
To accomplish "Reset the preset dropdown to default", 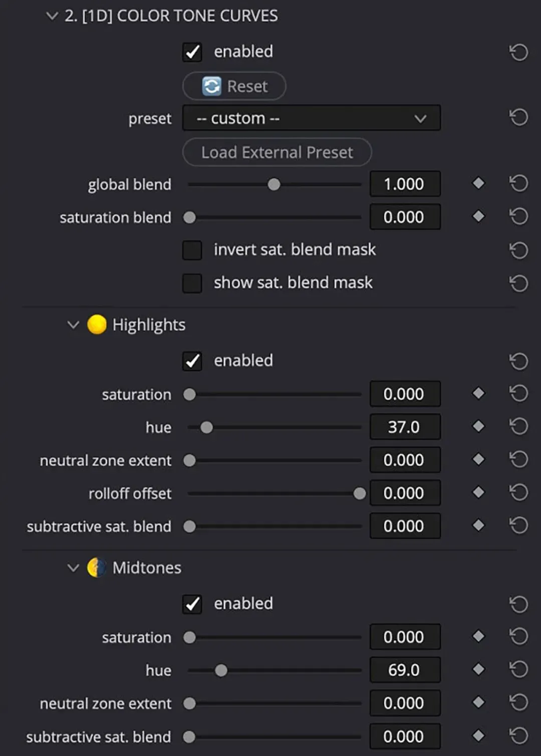I will (518, 118).
